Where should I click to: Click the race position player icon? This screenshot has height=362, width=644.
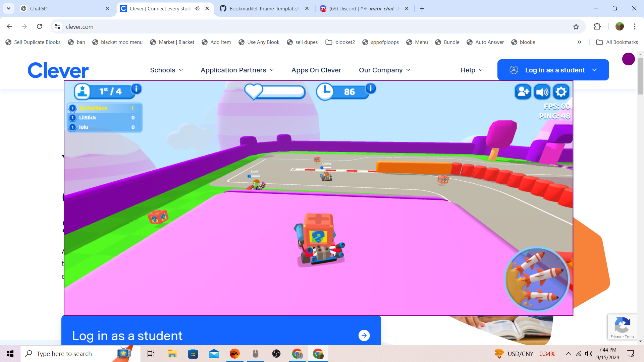(x=83, y=92)
